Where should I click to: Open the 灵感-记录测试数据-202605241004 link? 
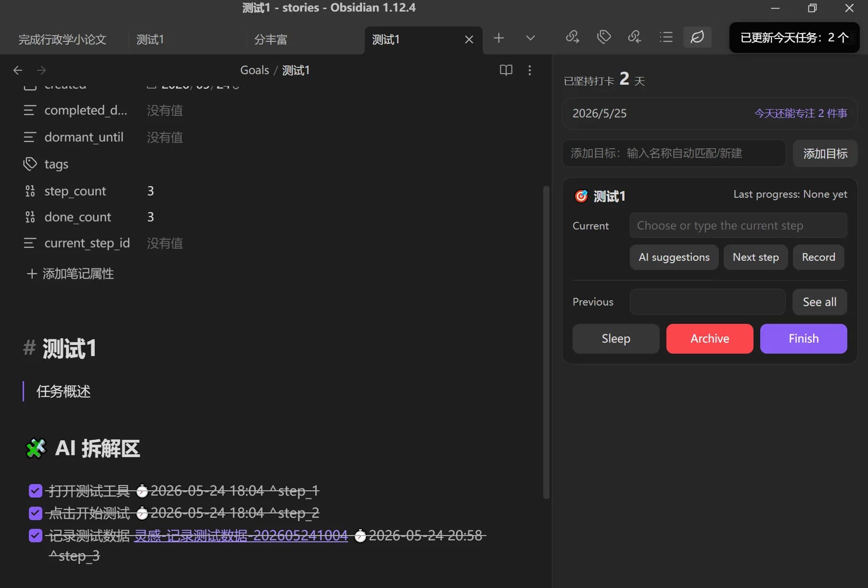click(241, 536)
